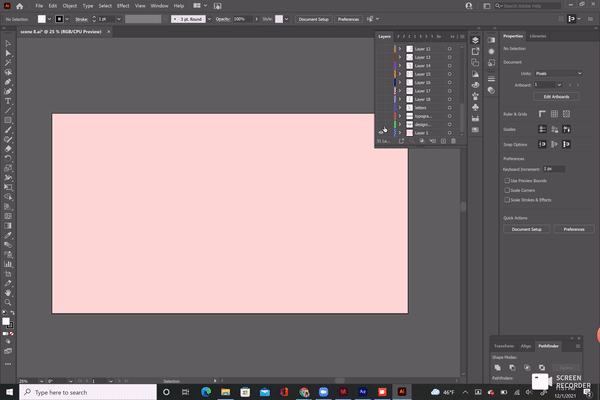This screenshot has height=400, width=600.
Task: Select the Selection tool arrow
Action: click(8, 43)
